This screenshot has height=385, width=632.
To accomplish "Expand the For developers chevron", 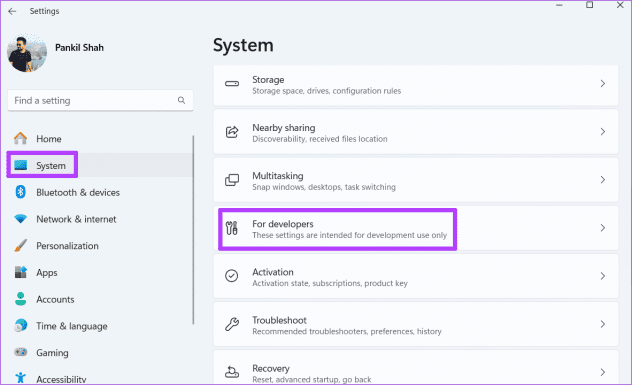I will point(603,228).
